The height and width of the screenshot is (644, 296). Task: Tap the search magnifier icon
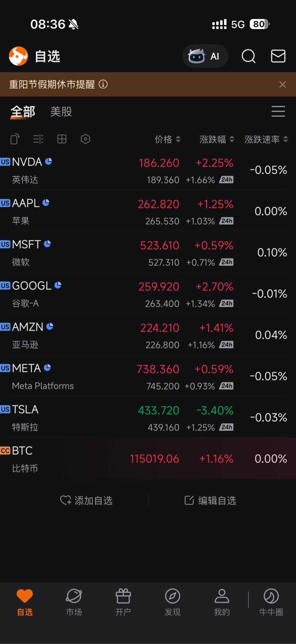[x=249, y=56]
